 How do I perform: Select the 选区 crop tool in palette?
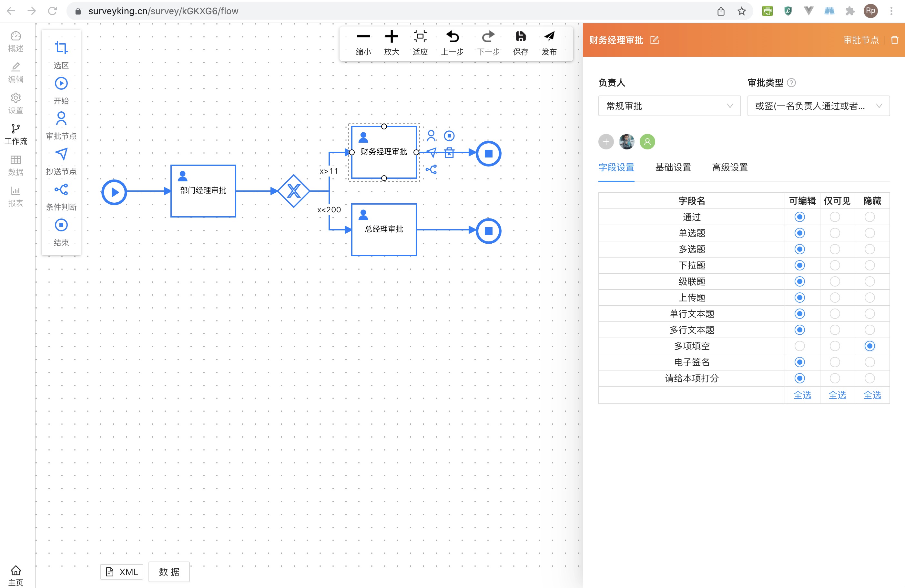(x=61, y=48)
